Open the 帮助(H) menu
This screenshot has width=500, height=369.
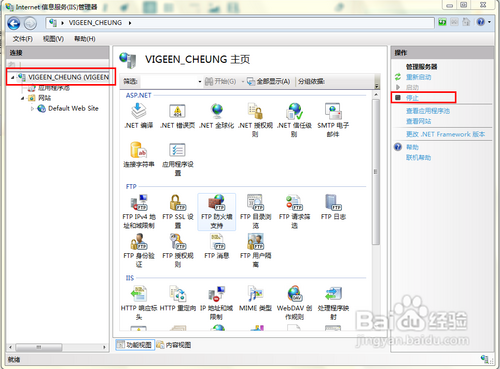click(x=85, y=39)
